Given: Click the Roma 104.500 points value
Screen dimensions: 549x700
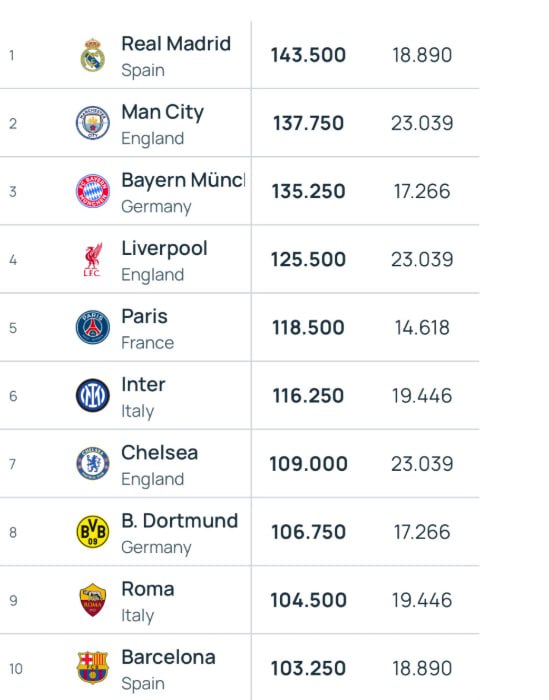Looking at the screenshot, I should [308, 600].
